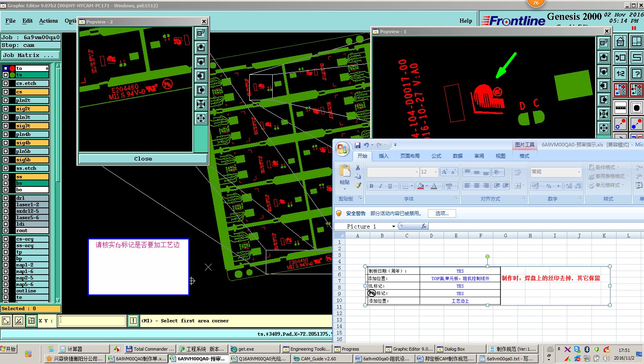644x364 pixels.
Task: Toggle display checkbox for drl layer
Action: coord(6,198)
